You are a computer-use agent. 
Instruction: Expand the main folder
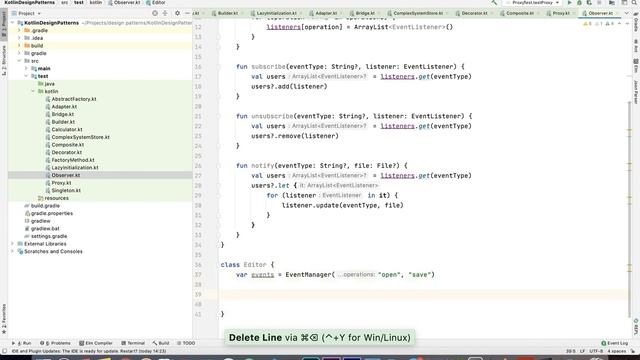click(26, 69)
